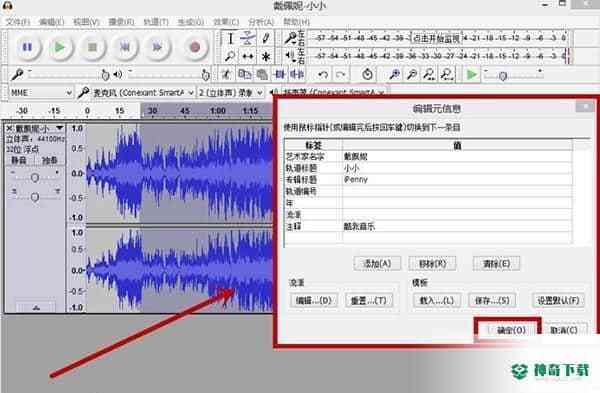Screen dimensions: 600x393
Task: Skip to end of the project
Action: pos(157,47)
